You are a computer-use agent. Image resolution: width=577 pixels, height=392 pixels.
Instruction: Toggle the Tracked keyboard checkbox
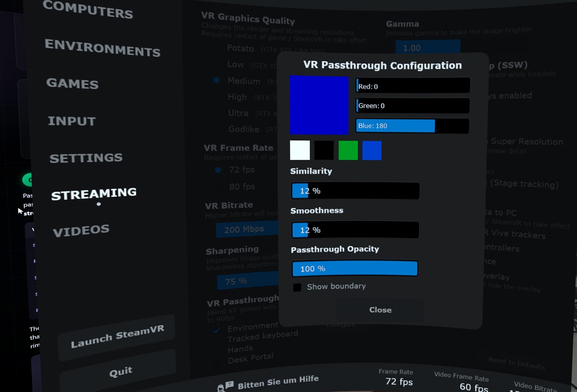point(217,341)
